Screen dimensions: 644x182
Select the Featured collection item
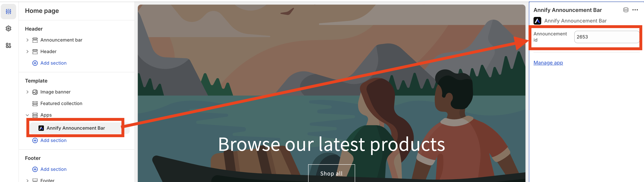coord(61,104)
